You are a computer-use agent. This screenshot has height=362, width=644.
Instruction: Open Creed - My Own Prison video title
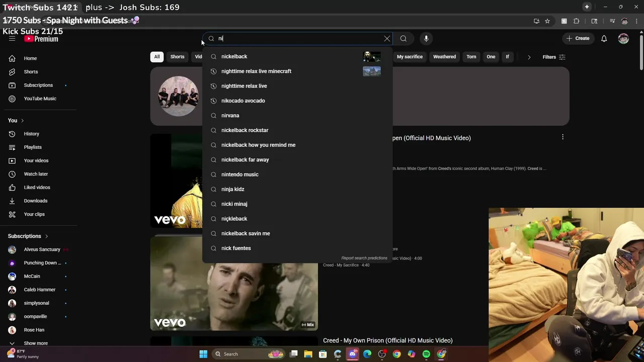pyautogui.click(x=388, y=340)
